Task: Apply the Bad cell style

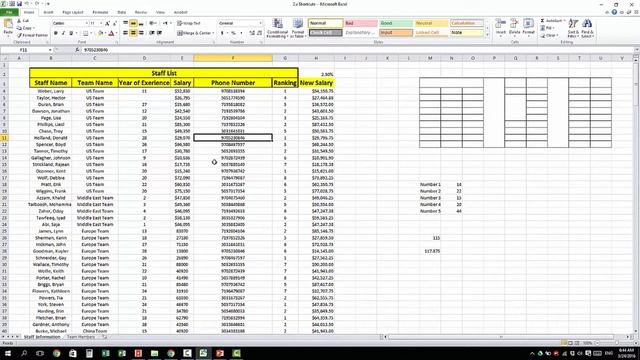Action: tap(361, 23)
